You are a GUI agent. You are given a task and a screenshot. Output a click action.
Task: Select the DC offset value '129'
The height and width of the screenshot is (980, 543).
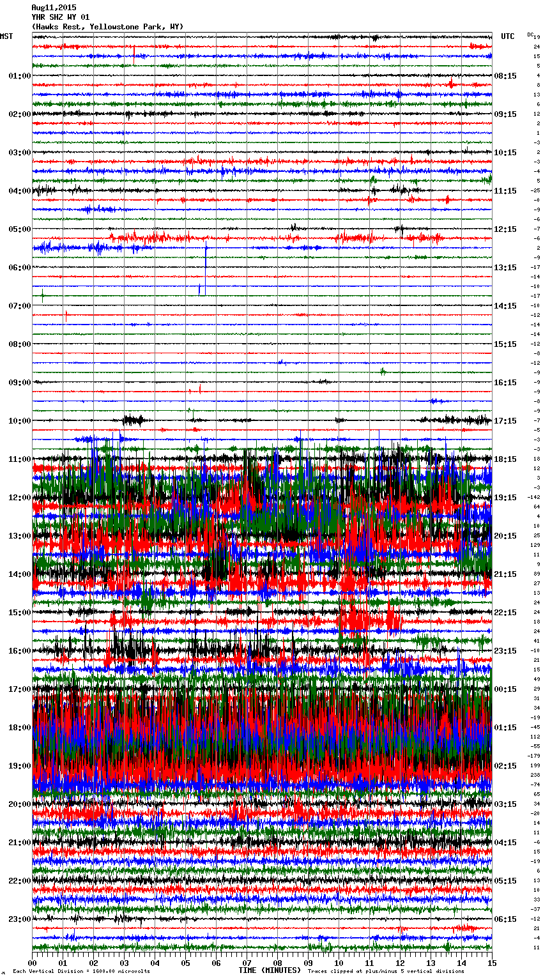[x=535, y=545]
